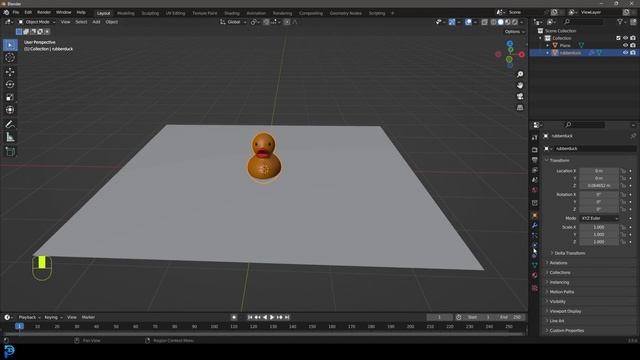Switch to wireframe viewport shading
640x360 pixels.
pos(493,22)
